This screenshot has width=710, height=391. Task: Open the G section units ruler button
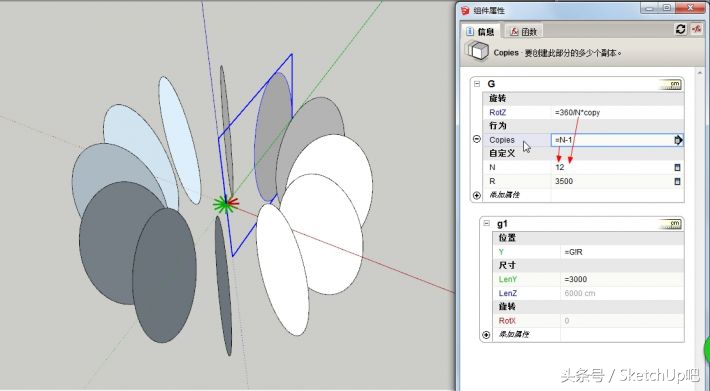tap(671, 84)
